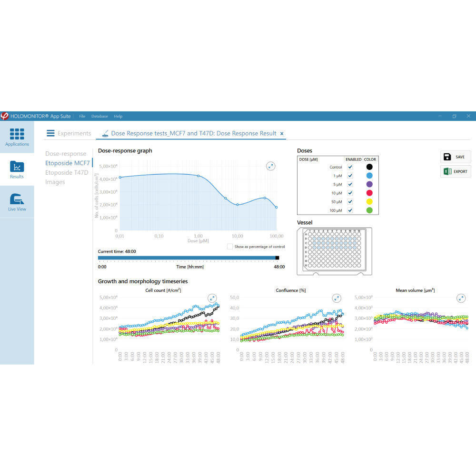This screenshot has height=476, width=476.
Task: Select Etoposide T47D in the results list
Action: tap(67, 172)
